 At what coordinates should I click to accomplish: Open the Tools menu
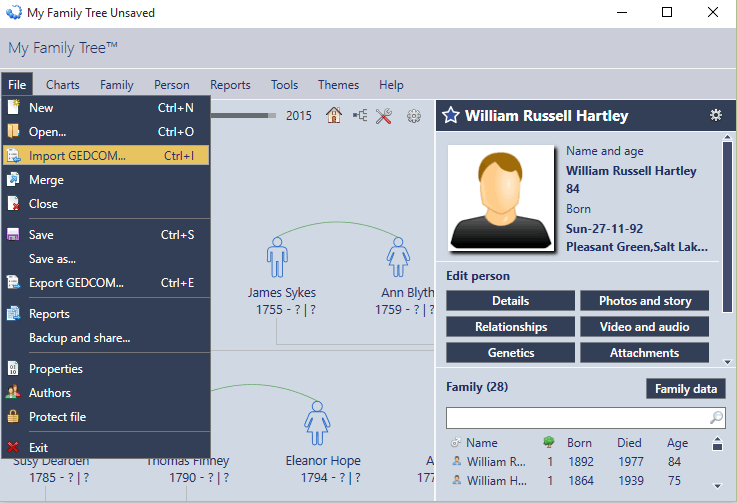[284, 85]
